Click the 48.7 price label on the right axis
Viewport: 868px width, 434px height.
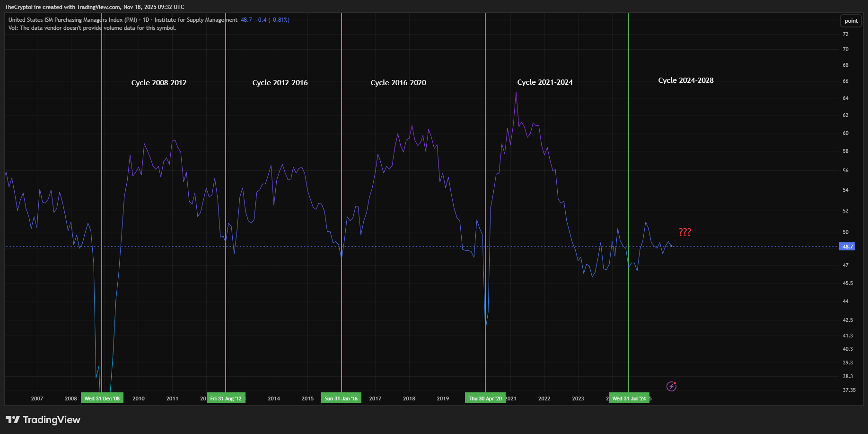click(x=847, y=246)
